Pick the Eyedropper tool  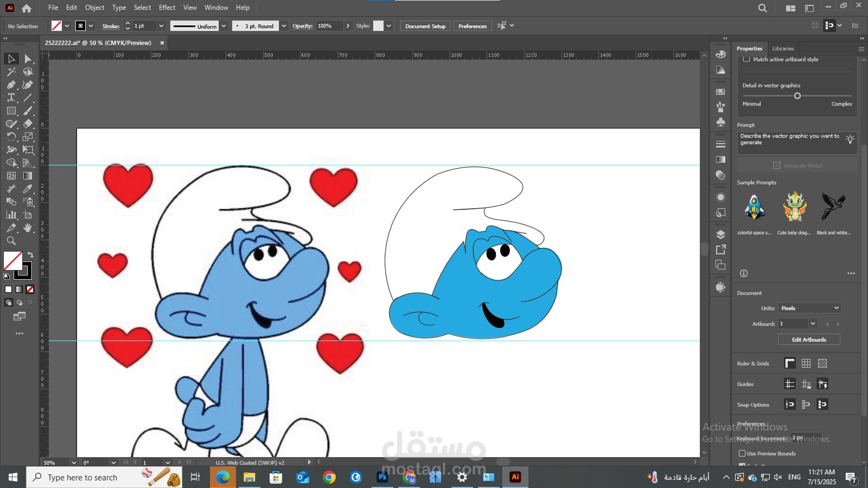[x=28, y=189]
